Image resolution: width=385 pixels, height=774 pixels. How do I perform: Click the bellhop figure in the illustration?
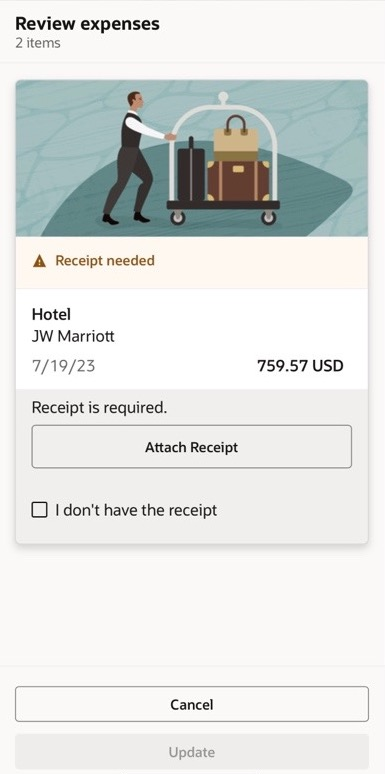[132, 158]
